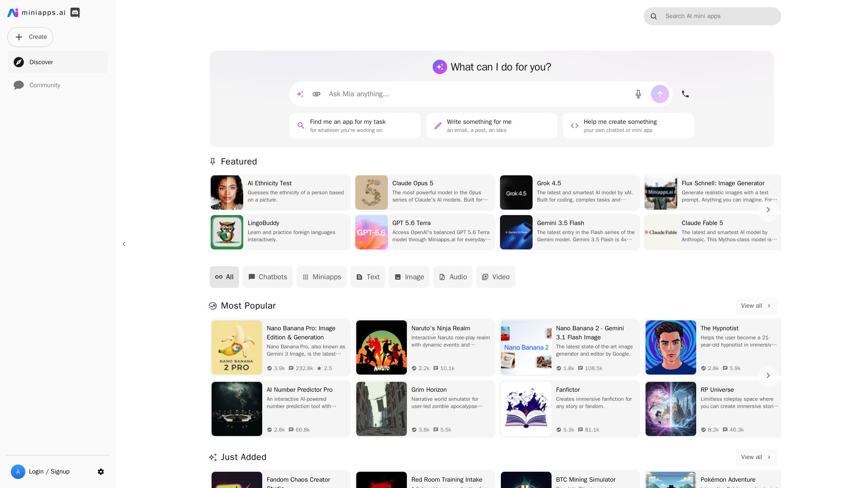The height and width of the screenshot is (488, 868).
Task: Click the AI Ethnicity Test thumbnail
Action: pyautogui.click(x=227, y=192)
